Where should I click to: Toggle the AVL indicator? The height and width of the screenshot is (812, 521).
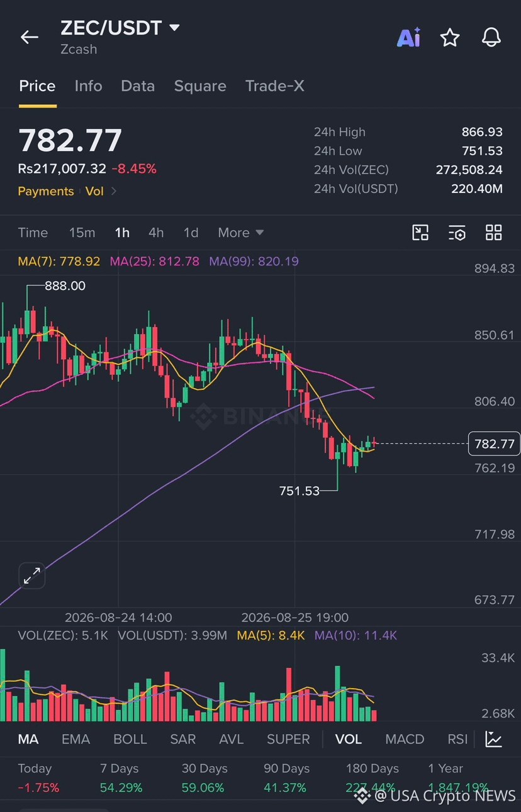coord(232,739)
